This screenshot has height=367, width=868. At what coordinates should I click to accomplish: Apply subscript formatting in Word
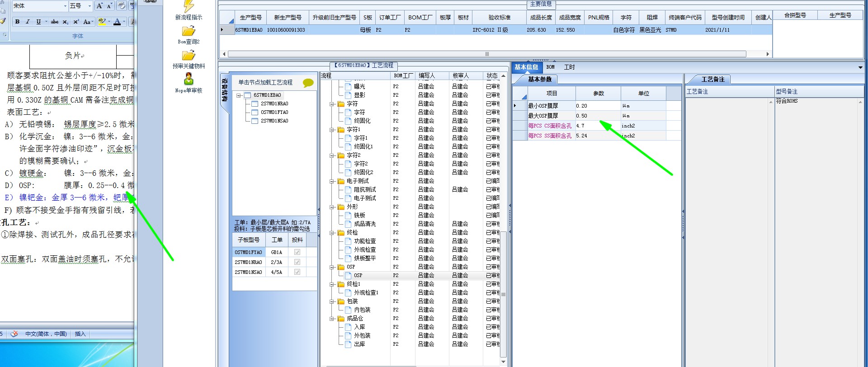pyautogui.click(x=66, y=21)
